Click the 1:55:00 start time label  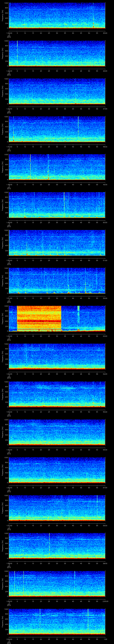(x=9, y=450)
